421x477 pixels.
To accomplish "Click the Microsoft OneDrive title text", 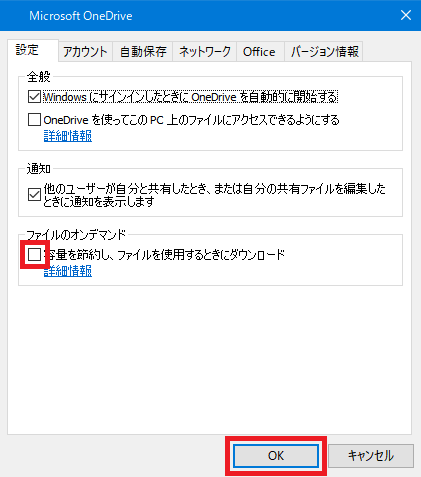I will (81, 16).
